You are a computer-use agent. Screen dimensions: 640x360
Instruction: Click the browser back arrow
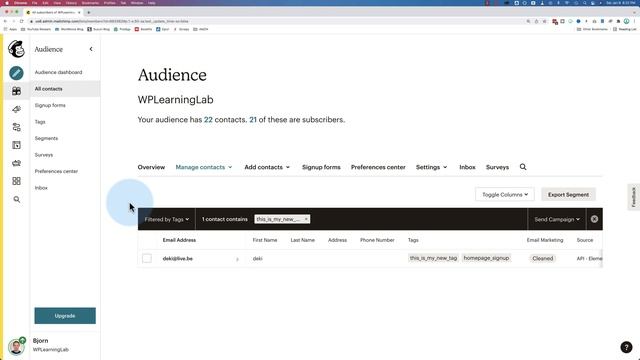(5, 21)
